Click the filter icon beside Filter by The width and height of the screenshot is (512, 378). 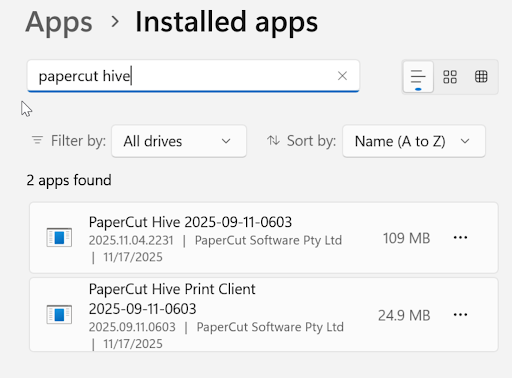37,140
